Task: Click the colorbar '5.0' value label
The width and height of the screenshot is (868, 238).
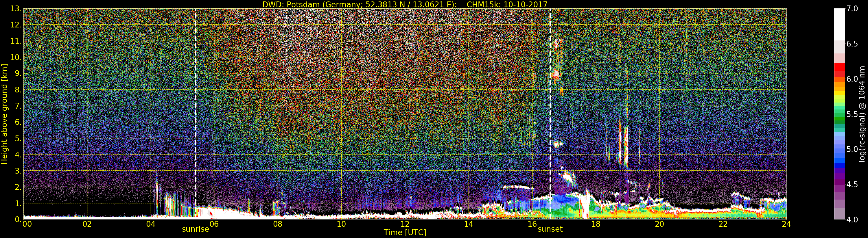Action: 852,149
